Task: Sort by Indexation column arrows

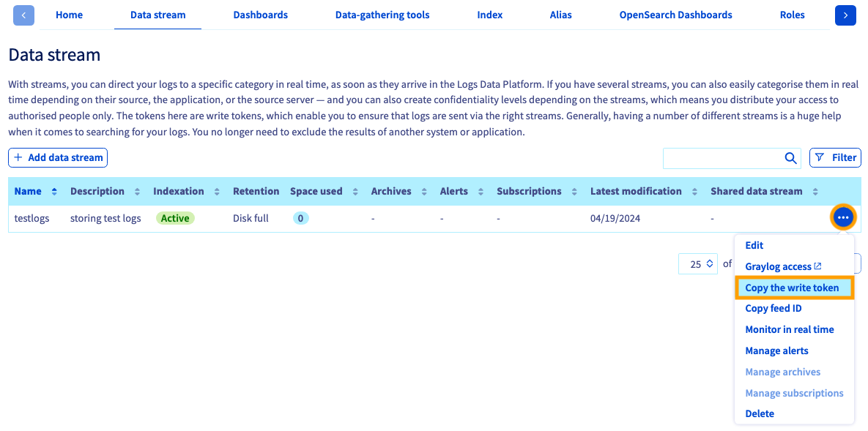Action: [x=217, y=192]
